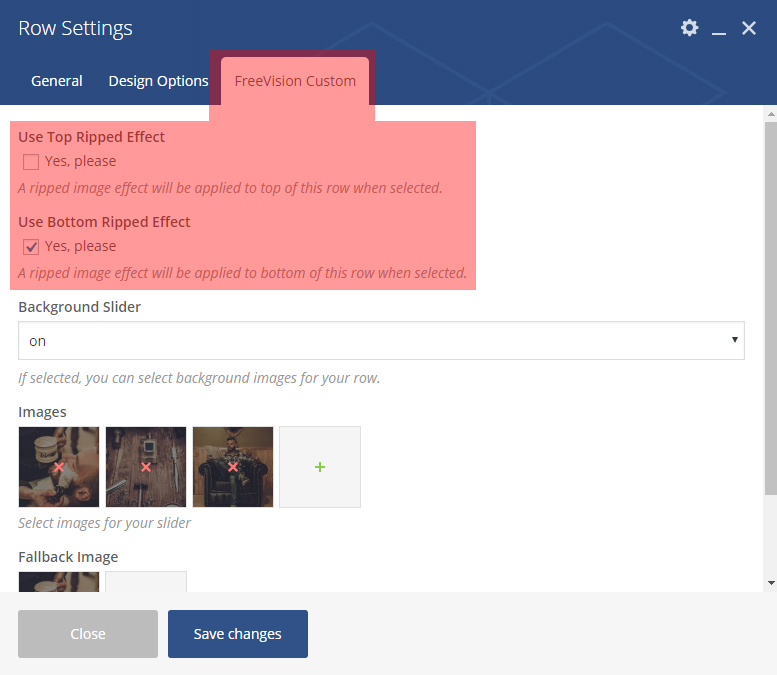Click the empty Fallback Image add slot
The width and height of the screenshot is (777, 675).
pyautogui.click(x=146, y=582)
